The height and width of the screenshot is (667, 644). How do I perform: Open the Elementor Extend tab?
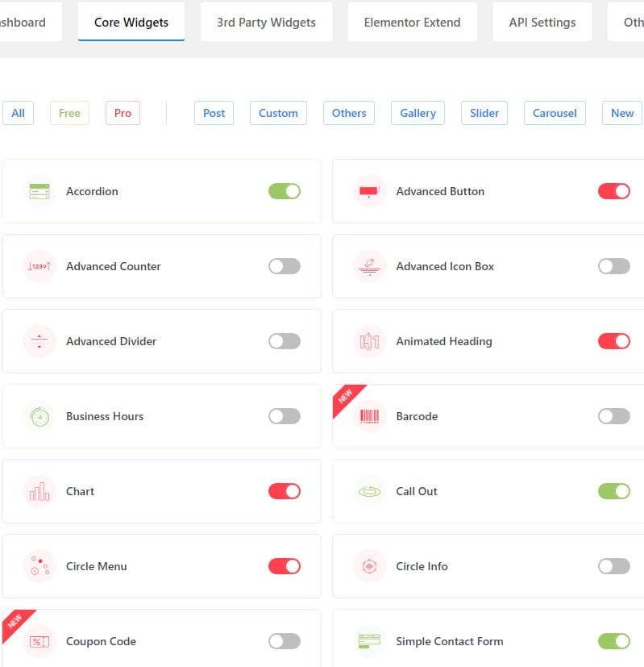point(413,22)
